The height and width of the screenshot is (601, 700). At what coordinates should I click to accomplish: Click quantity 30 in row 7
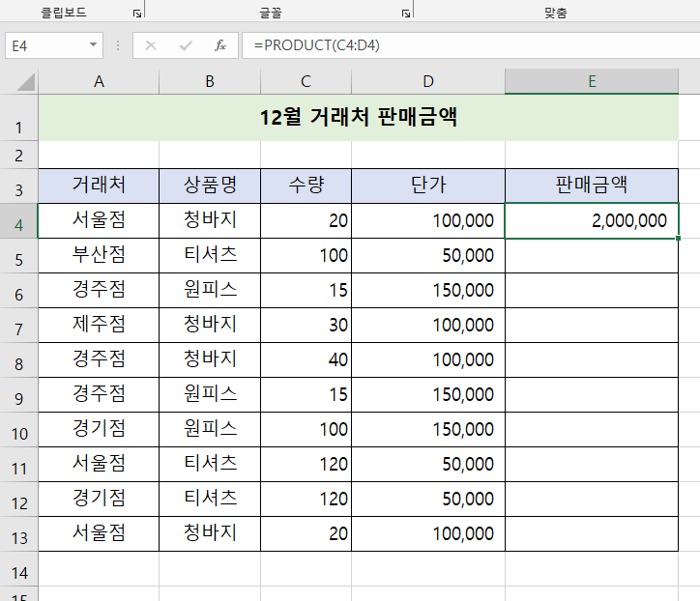pyautogui.click(x=306, y=326)
